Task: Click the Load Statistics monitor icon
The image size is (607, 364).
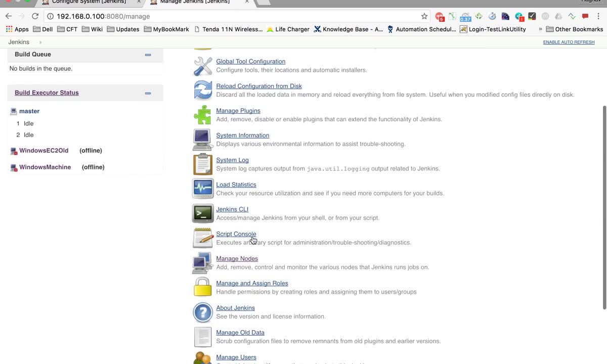Action: click(203, 189)
